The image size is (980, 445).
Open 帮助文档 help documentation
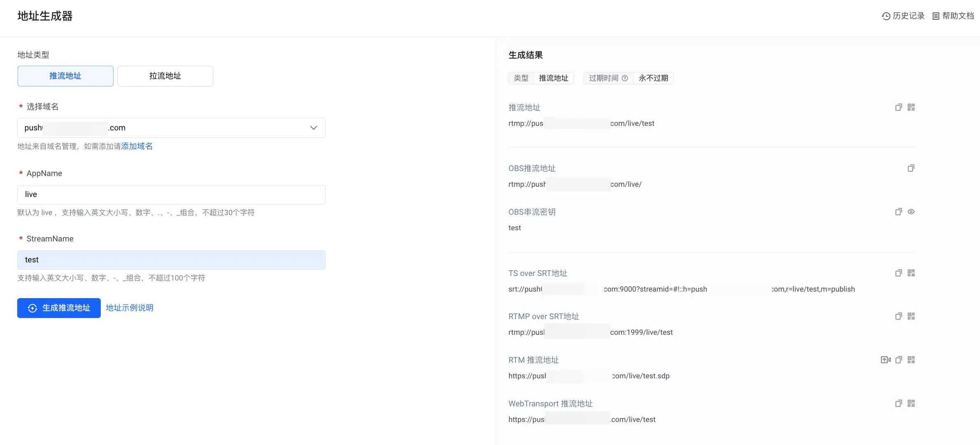953,16
